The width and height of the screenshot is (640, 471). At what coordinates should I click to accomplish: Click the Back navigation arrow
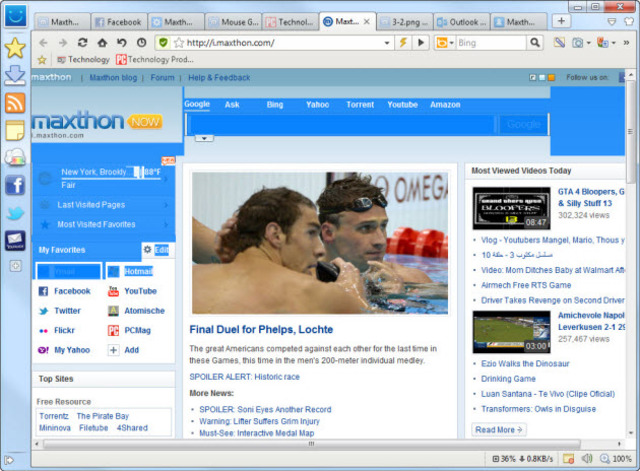coord(43,42)
